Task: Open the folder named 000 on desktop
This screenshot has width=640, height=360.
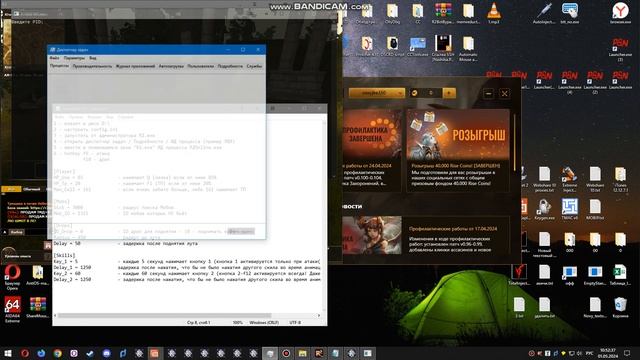Action: pyautogui.click(x=569, y=242)
